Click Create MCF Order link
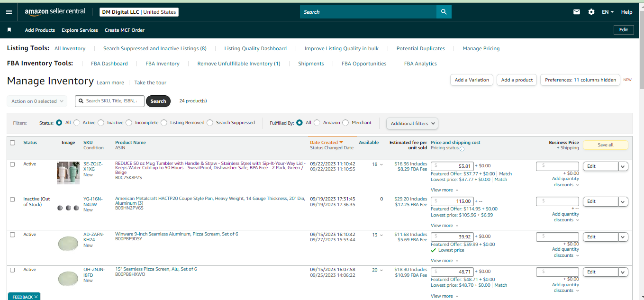644x300 pixels. coord(125,30)
